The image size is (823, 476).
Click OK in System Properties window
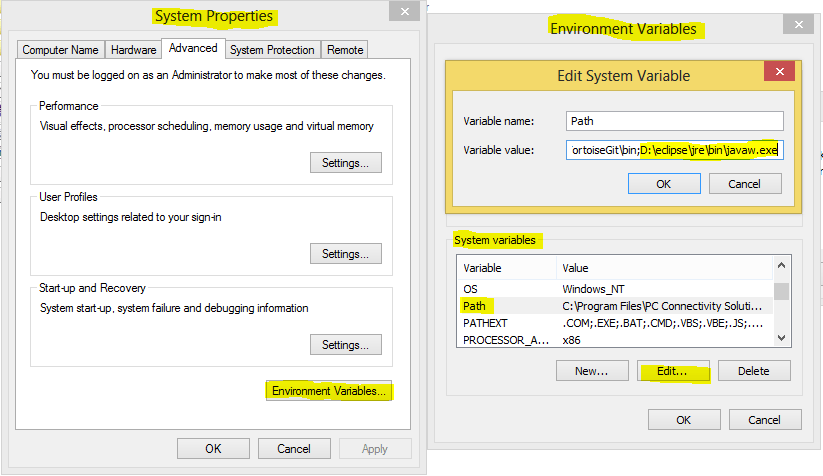[213, 449]
